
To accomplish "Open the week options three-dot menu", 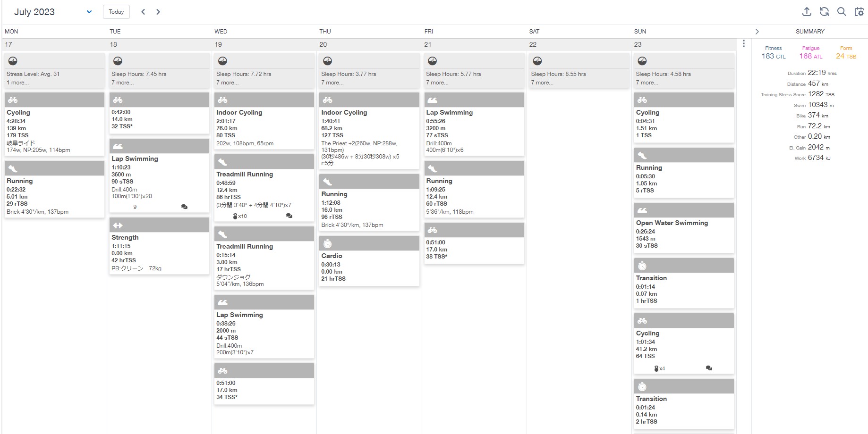I will pos(744,43).
